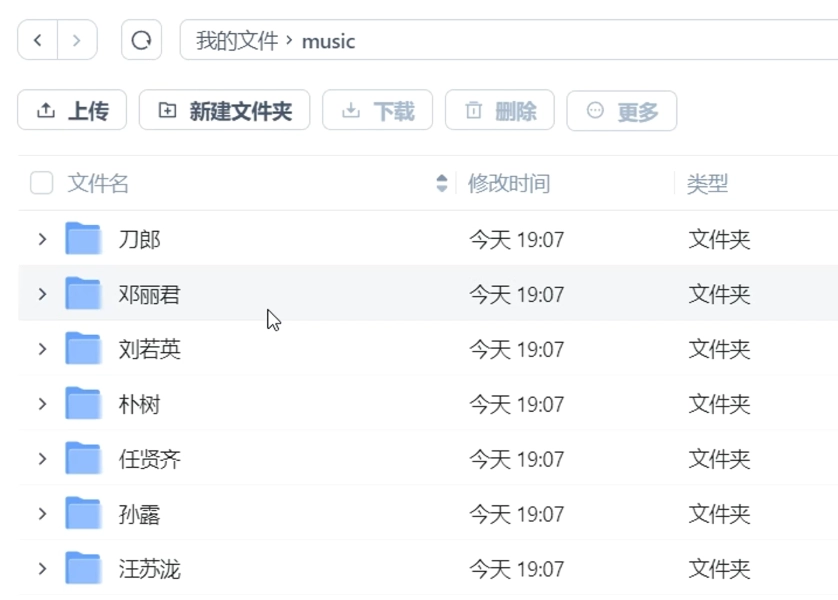Expand the 邓丽君 folder chevron

(42, 294)
